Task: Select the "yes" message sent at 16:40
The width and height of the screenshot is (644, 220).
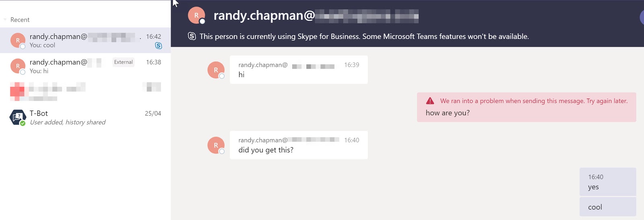Action: point(607,182)
